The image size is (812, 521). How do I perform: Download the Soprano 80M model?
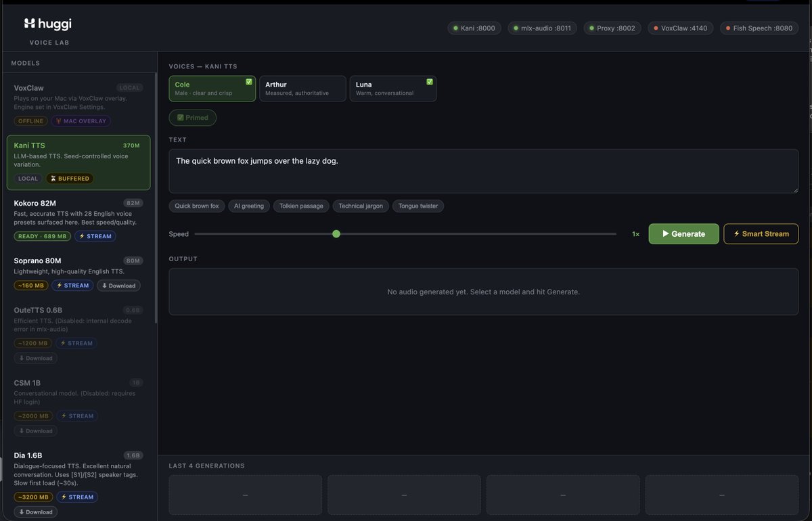[x=118, y=286]
